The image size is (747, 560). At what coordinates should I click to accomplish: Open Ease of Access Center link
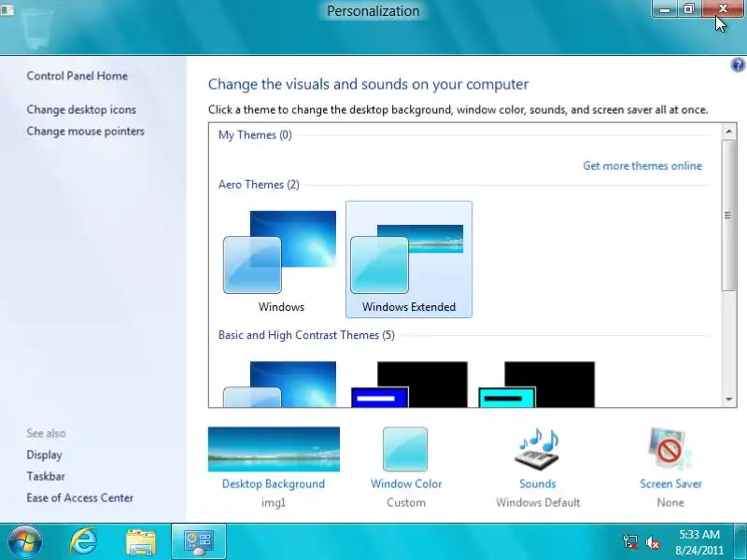click(x=80, y=497)
